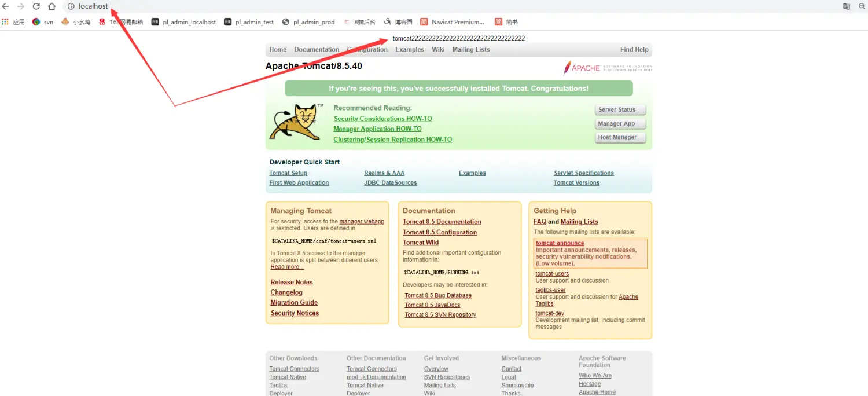This screenshot has width=868, height=396.
Task: Open the 163网易邮箱 bookmark
Action: (x=120, y=22)
